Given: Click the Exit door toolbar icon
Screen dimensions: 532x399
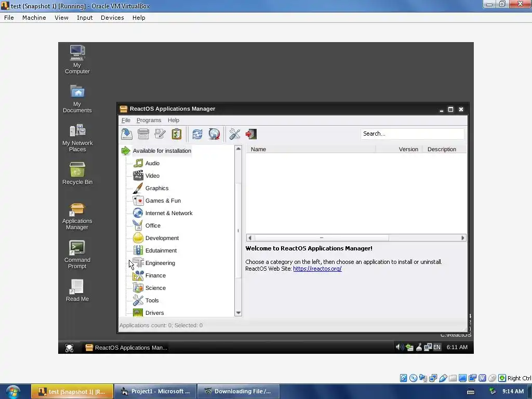Looking at the screenshot, I should [251, 134].
